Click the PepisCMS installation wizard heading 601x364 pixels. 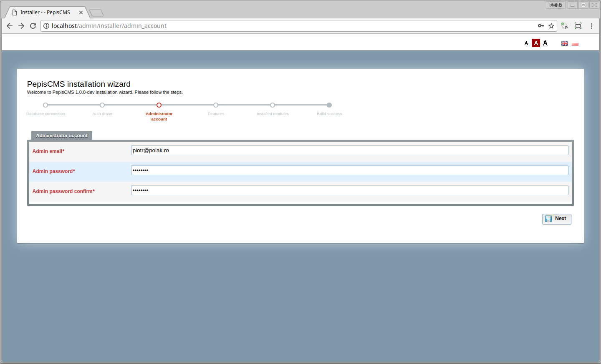79,84
